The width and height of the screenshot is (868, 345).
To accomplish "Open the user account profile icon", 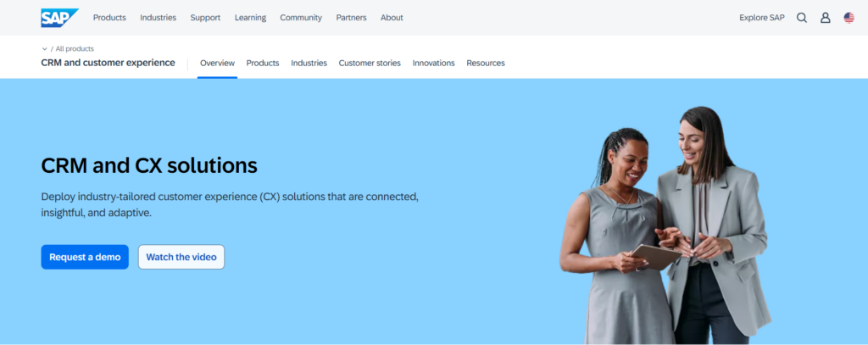I will tap(826, 18).
